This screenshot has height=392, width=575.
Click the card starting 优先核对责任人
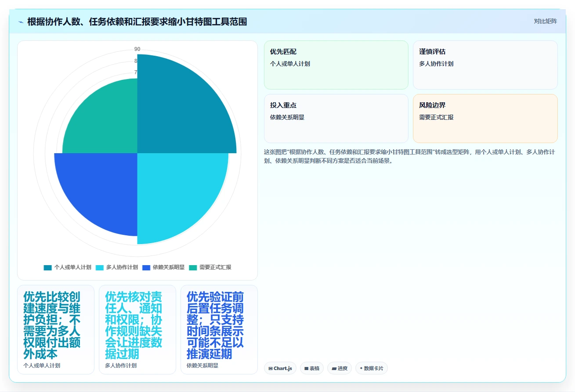click(x=137, y=330)
